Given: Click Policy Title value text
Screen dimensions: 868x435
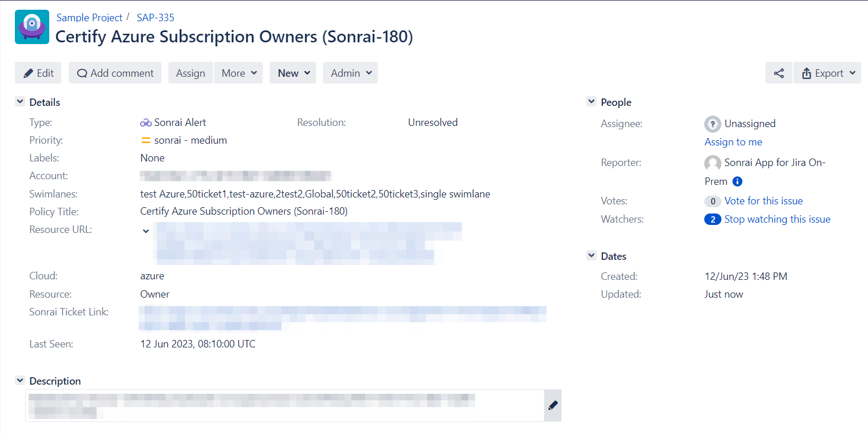Looking at the screenshot, I should tap(244, 212).
